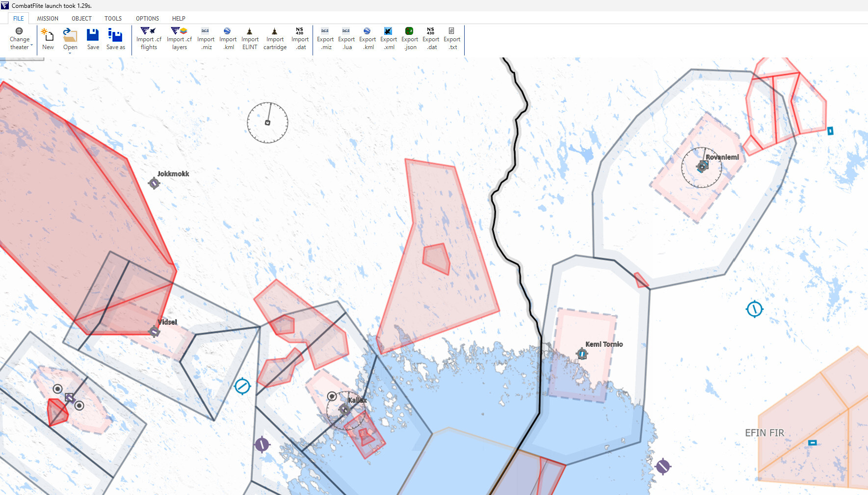Create a New mission file
This screenshot has width=868, height=495.
48,39
